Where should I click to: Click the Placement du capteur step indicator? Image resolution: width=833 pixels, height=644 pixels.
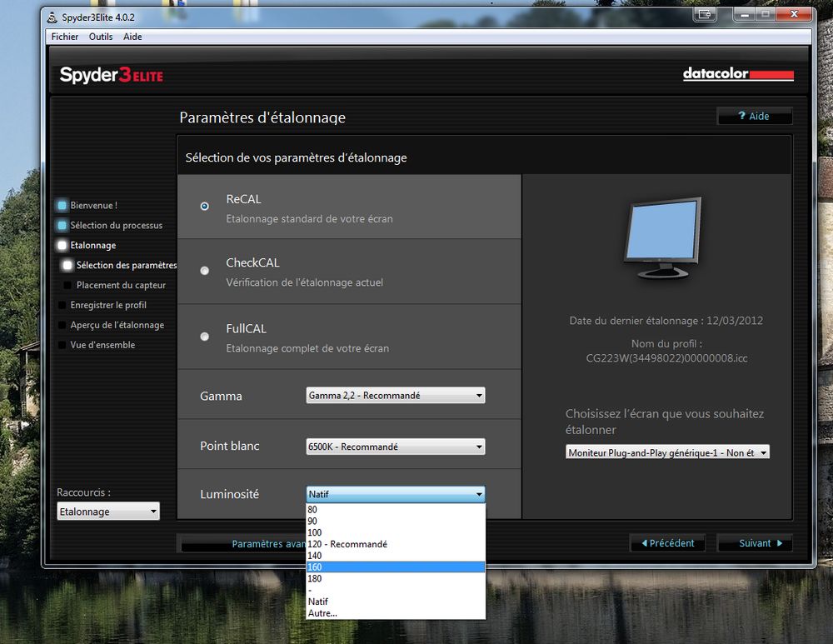pyautogui.click(x=67, y=285)
